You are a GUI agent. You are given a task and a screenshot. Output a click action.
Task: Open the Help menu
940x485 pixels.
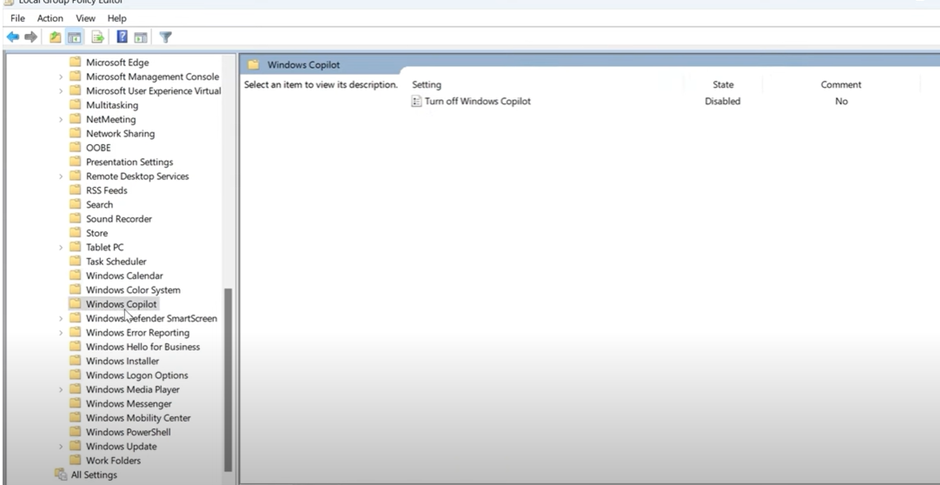117,19
